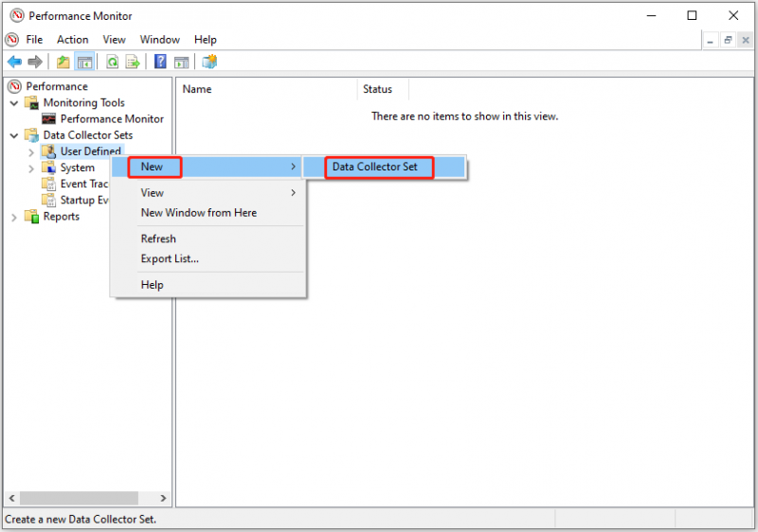Collapse the Data Collector Sets node

pyautogui.click(x=14, y=135)
